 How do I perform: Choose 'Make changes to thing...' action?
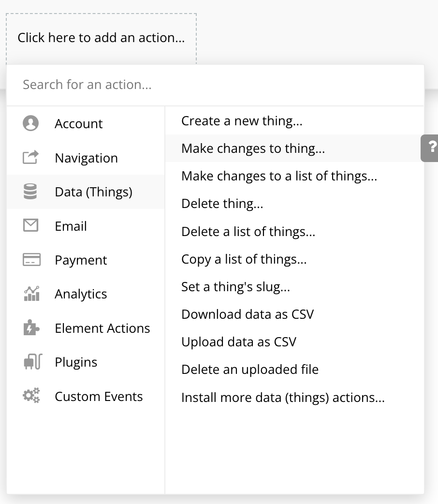coord(253,148)
